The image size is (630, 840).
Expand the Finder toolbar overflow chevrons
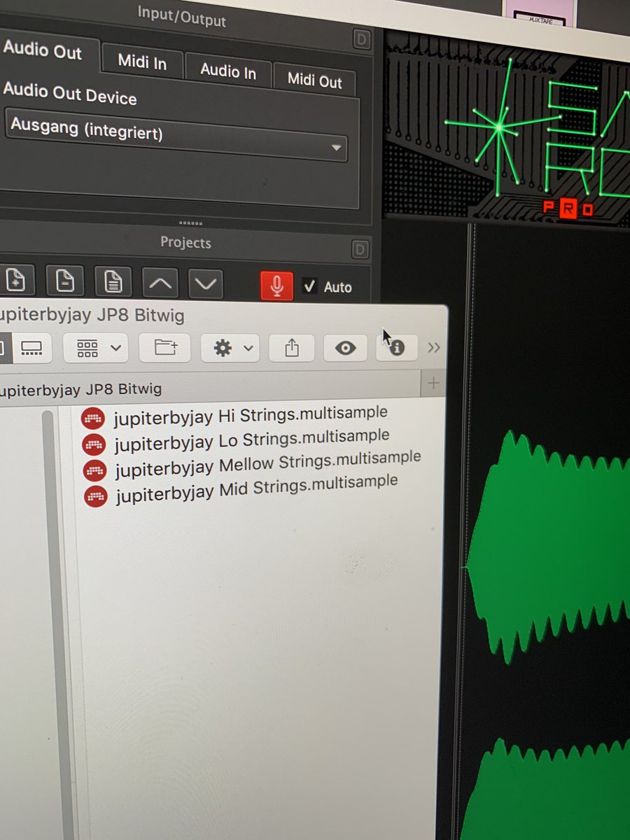click(434, 347)
